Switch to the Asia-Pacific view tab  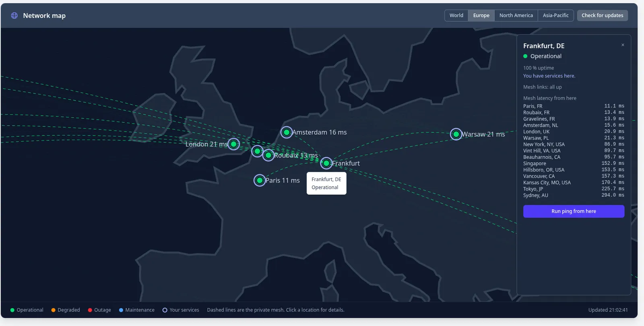click(x=555, y=15)
